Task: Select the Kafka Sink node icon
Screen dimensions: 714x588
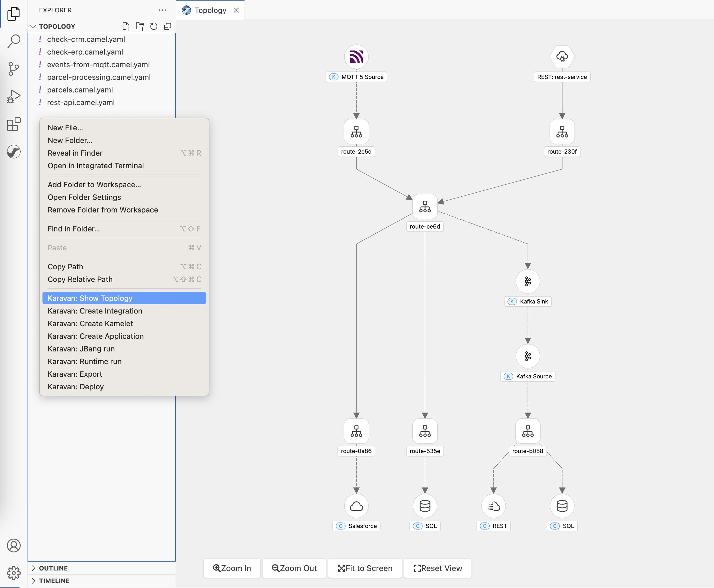Action: click(x=527, y=281)
